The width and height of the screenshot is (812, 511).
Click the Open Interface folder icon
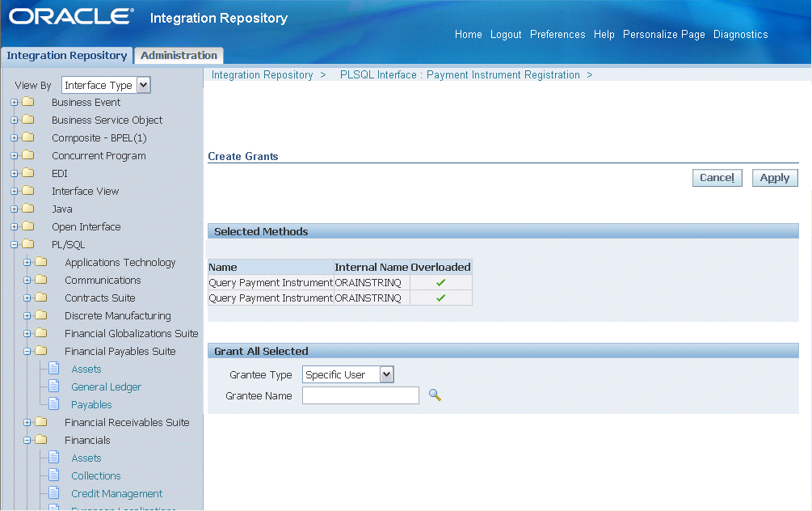(x=28, y=226)
